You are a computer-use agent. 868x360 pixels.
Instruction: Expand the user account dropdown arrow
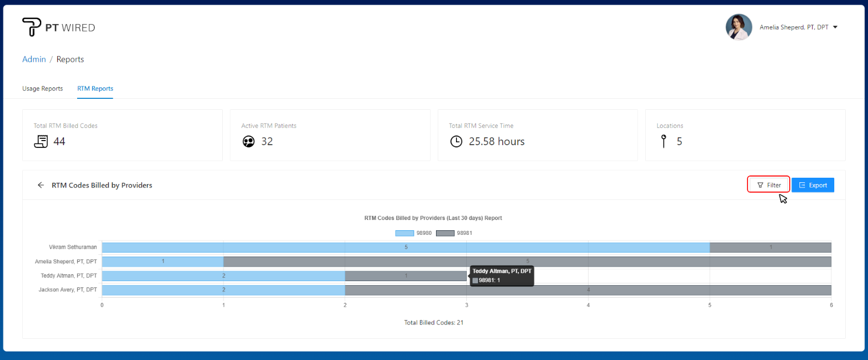835,27
